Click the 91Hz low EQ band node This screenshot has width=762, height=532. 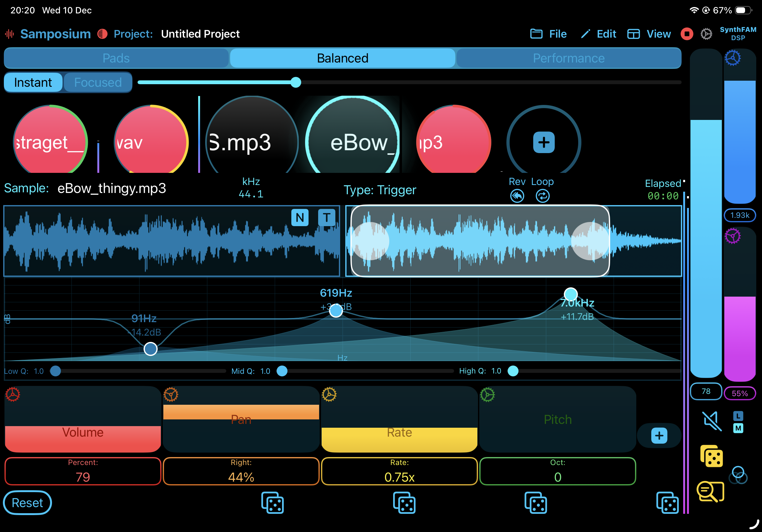click(151, 349)
